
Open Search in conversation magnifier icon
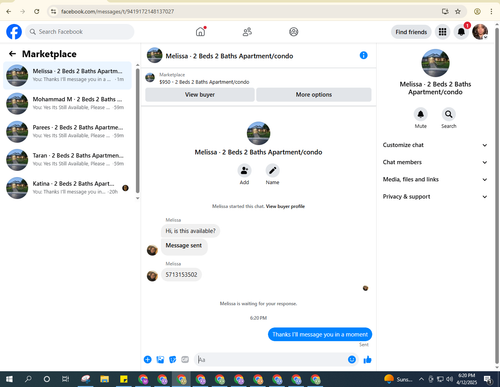point(449,114)
